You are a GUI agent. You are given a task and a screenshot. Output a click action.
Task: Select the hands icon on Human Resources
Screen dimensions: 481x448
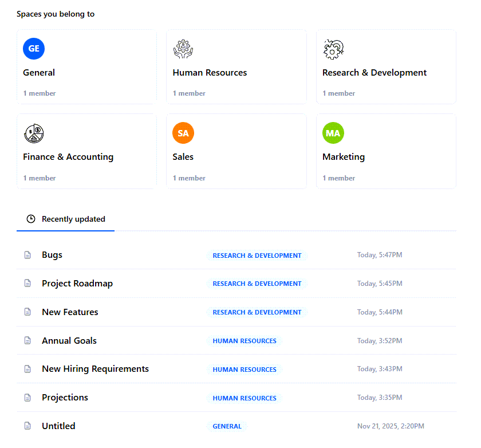(183, 49)
